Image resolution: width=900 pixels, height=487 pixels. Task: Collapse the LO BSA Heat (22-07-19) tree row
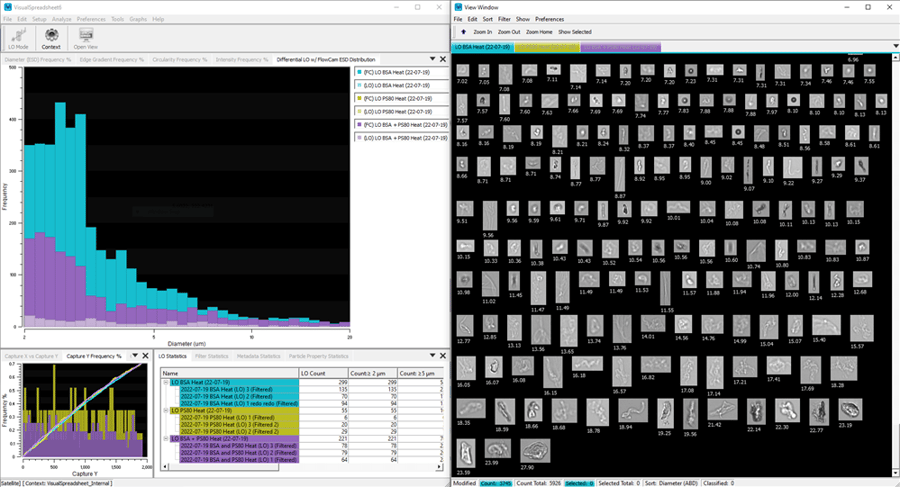click(x=164, y=383)
